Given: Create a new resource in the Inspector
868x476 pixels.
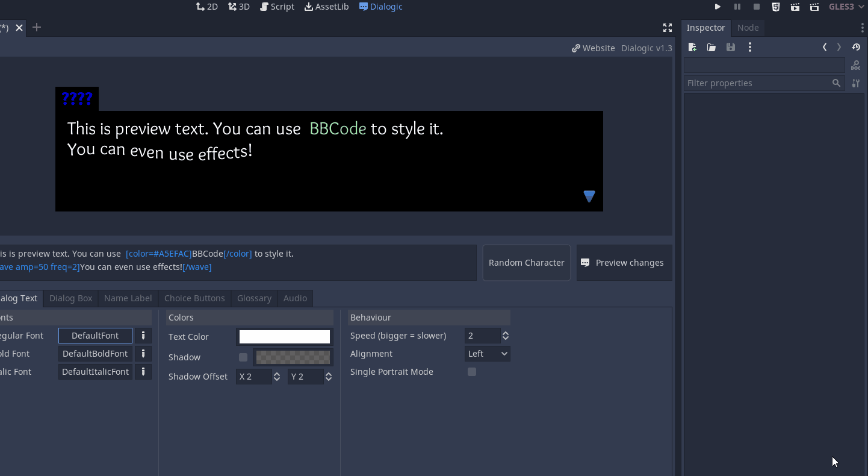Looking at the screenshot, I should (x=692, y=47).
